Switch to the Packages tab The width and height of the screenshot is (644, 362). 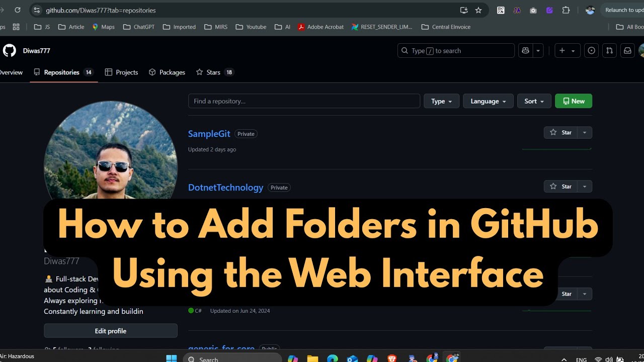[x=167, y=72]
